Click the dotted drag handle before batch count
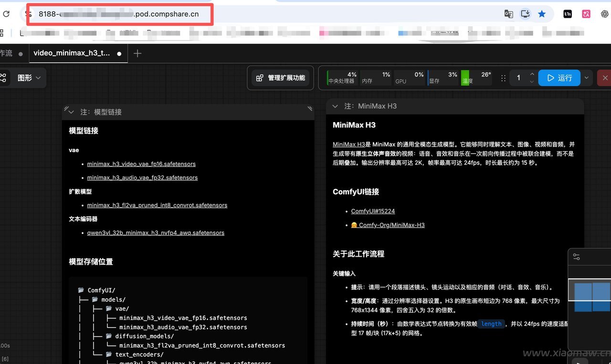 coord(503,78)
